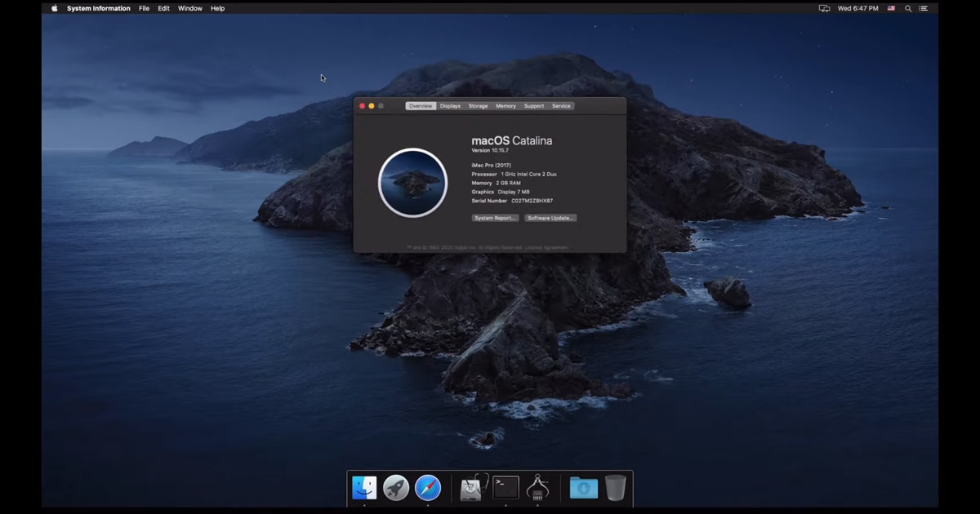Screen dimensions: 980x514
Task: Open the Trash in the Dock
Action: 616,488
